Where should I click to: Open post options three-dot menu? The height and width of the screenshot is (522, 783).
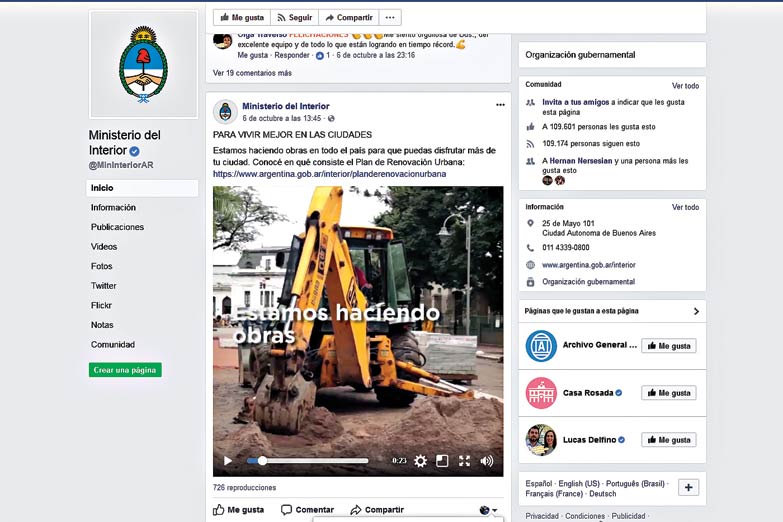tap(500, 105)
